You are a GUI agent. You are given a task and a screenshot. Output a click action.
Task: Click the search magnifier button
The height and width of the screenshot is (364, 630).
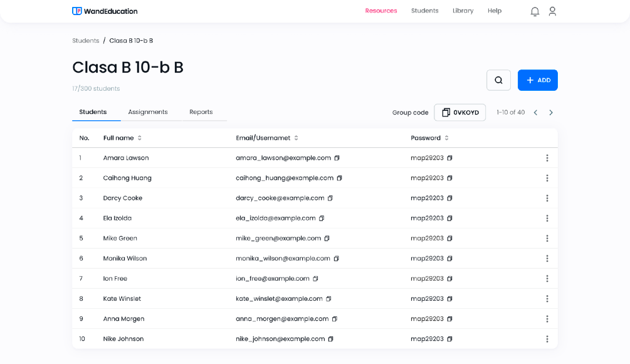coord(498,80)
